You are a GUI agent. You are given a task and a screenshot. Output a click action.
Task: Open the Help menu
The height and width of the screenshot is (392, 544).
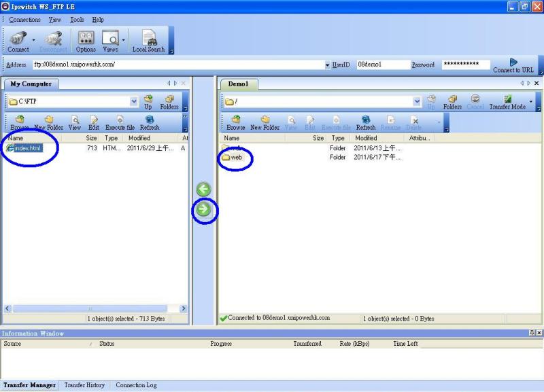98,20
